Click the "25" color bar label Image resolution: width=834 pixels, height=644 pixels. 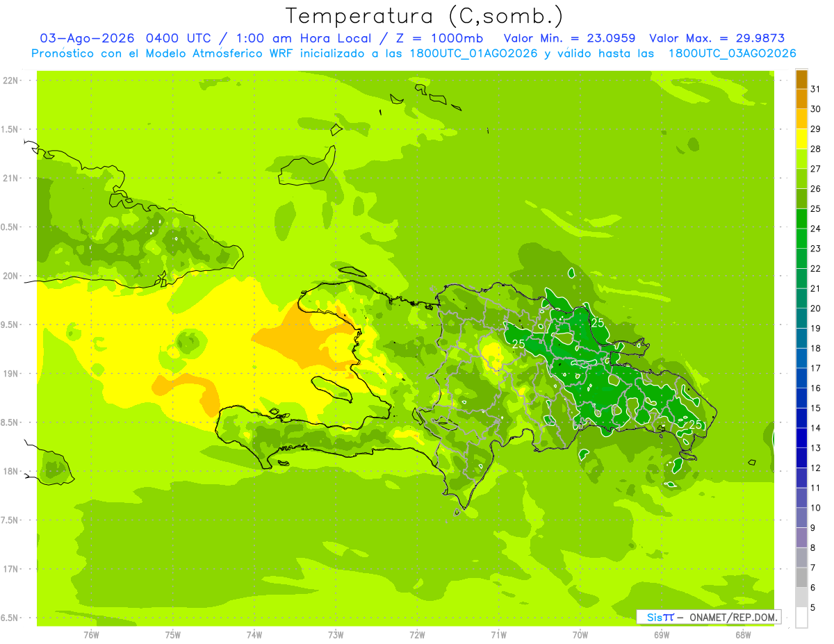(x=816, y=208)
